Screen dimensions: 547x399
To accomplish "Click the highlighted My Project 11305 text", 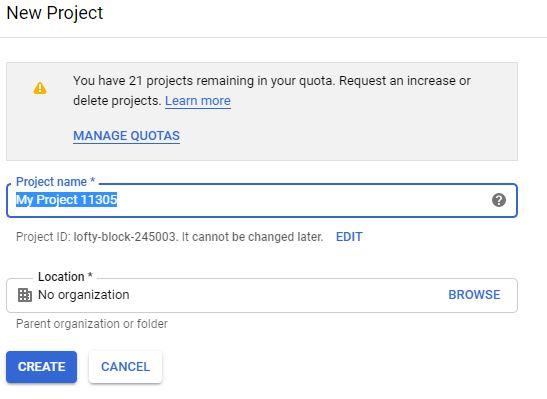I will click(66, 200).
